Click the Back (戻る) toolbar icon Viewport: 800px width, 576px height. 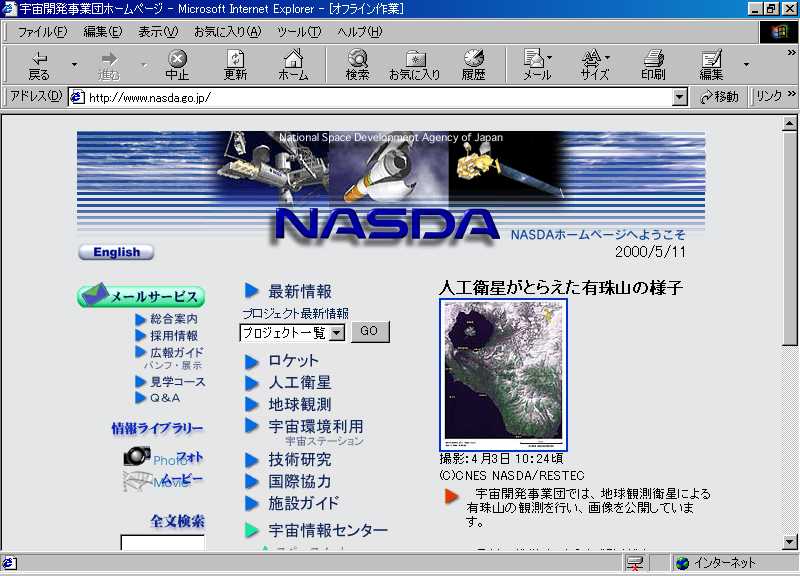39,65
